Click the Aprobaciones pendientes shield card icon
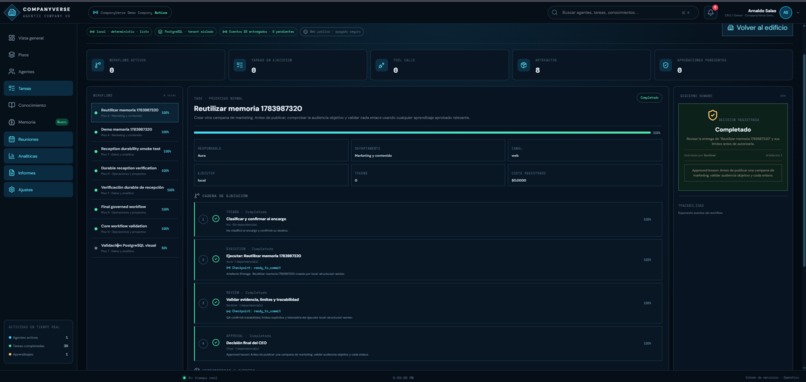This screenshot has width=806, height=382. click(x=666, y=65)
